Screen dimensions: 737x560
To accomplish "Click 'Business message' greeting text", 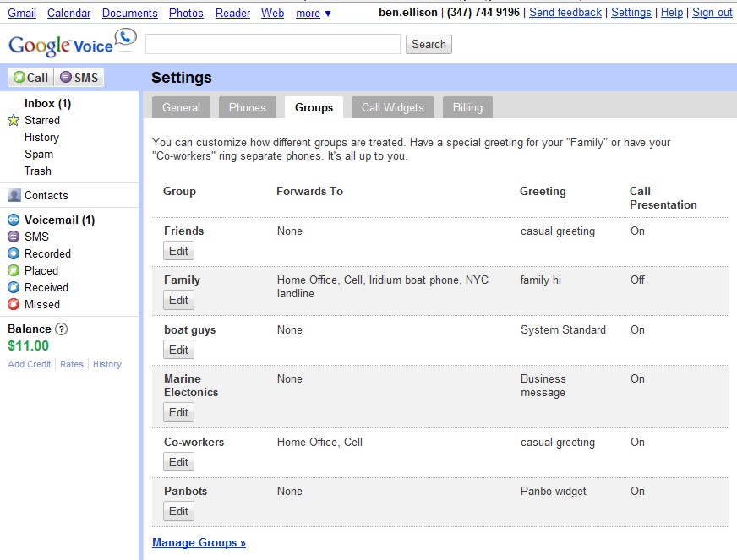I will (x=543, y=386).
